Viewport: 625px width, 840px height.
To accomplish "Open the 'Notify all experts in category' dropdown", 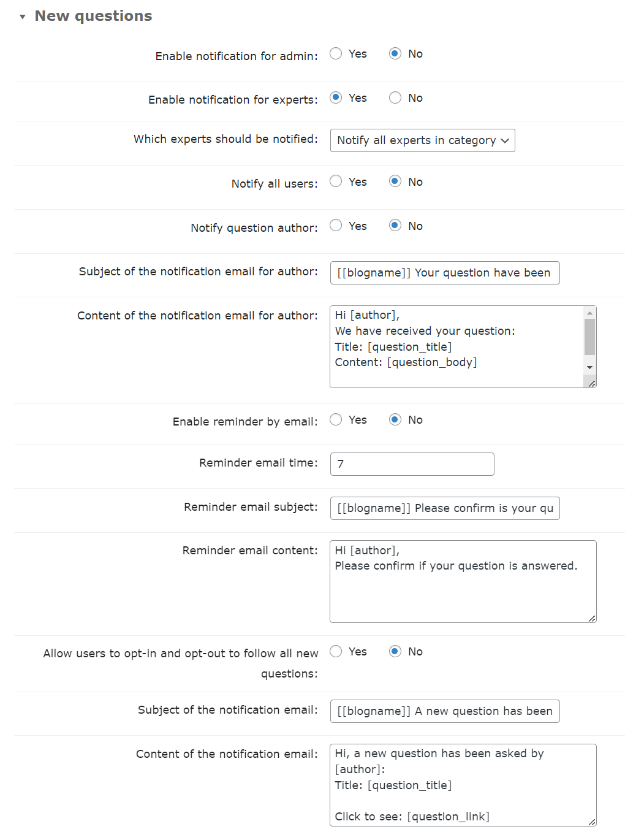I will [422, 140].
